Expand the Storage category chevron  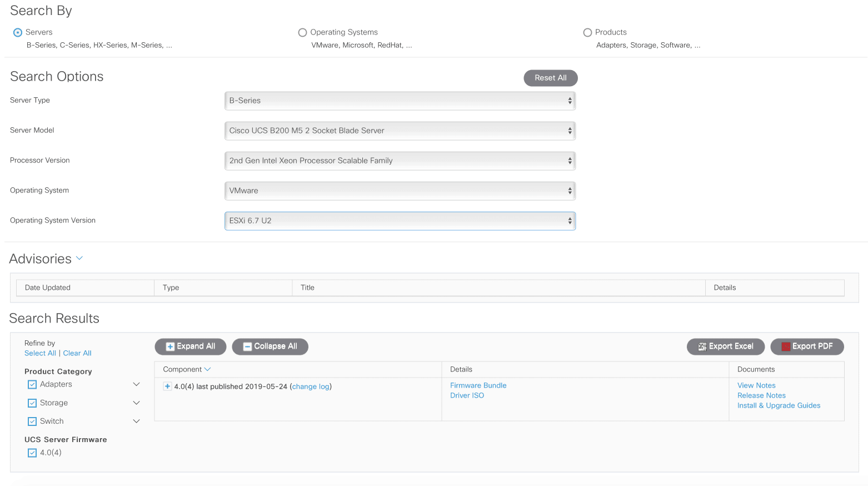click(x=136, y=403)
